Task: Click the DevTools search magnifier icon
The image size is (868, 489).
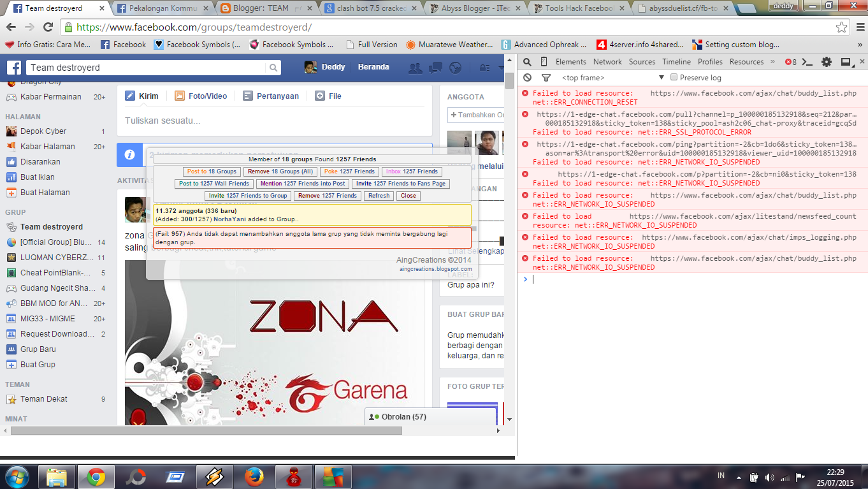Action: pyautogui.click(x=528, y=62)
